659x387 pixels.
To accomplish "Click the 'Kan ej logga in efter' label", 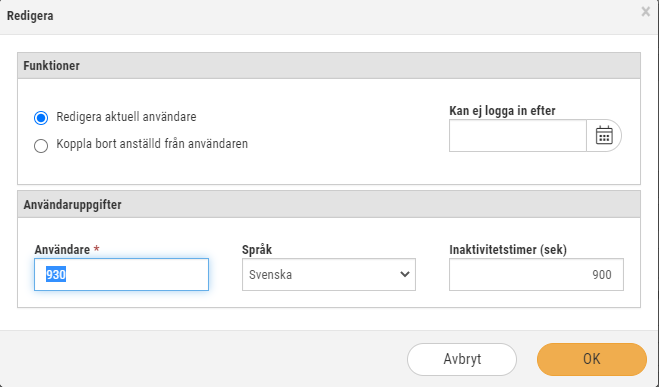I will click(x=502, y=111).
